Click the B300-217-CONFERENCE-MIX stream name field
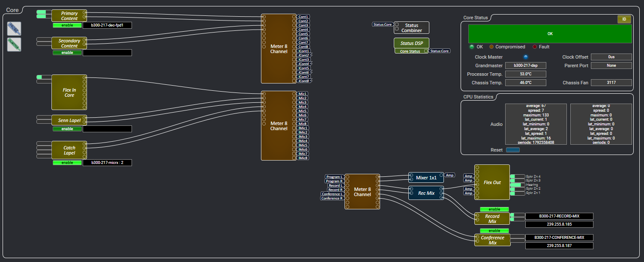This screenshot has width=644, height=262. click(x=559, y=238)
